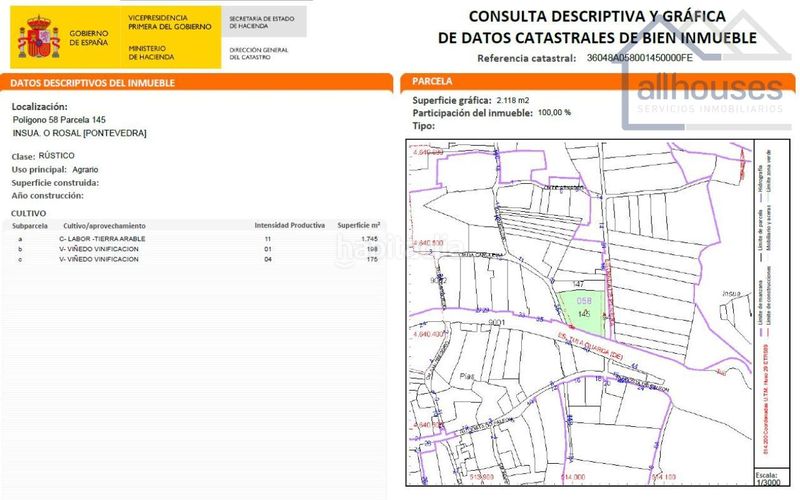Click 'Intensidad Productiva' column header
Image resolution: width=800 pixels, height=500 pixels.
289,225
